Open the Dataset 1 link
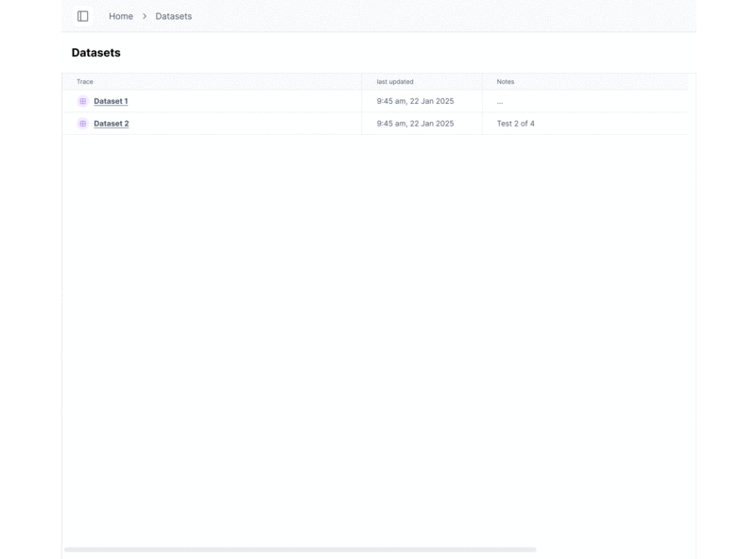 pyautogui.click(x=111, y=101)
